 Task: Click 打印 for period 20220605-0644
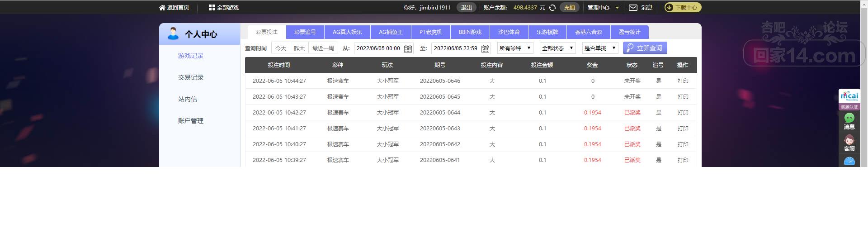(683, 113)
